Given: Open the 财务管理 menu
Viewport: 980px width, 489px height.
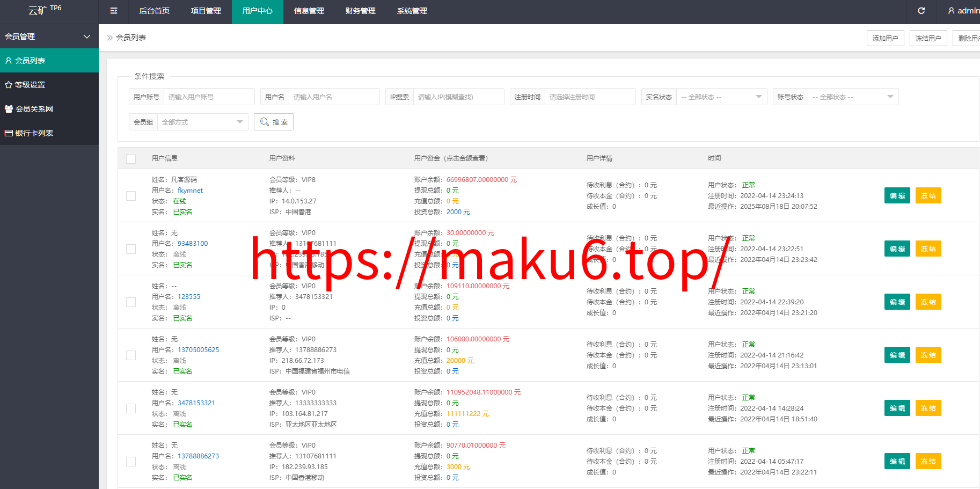Looking at the screenshot, I should (x=361, y=11).
